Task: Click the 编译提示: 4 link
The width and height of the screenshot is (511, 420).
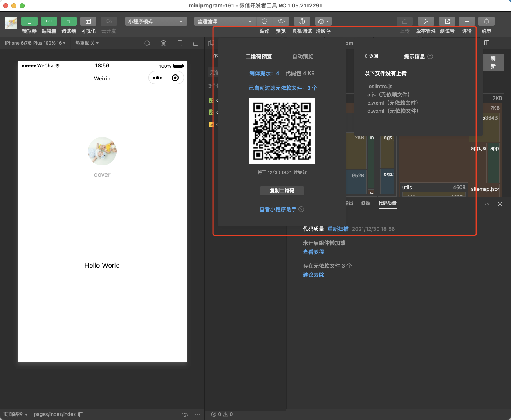Action: [x=264, y=74]
